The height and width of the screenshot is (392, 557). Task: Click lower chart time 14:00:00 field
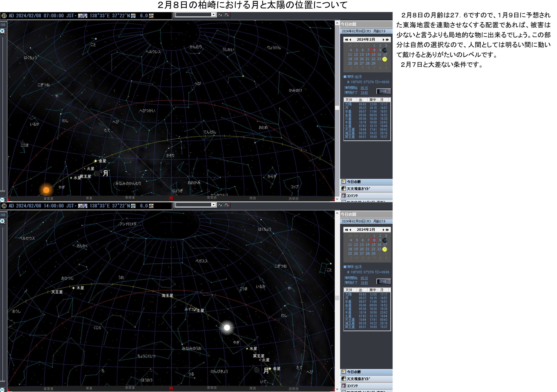click(x=54, y=206)
